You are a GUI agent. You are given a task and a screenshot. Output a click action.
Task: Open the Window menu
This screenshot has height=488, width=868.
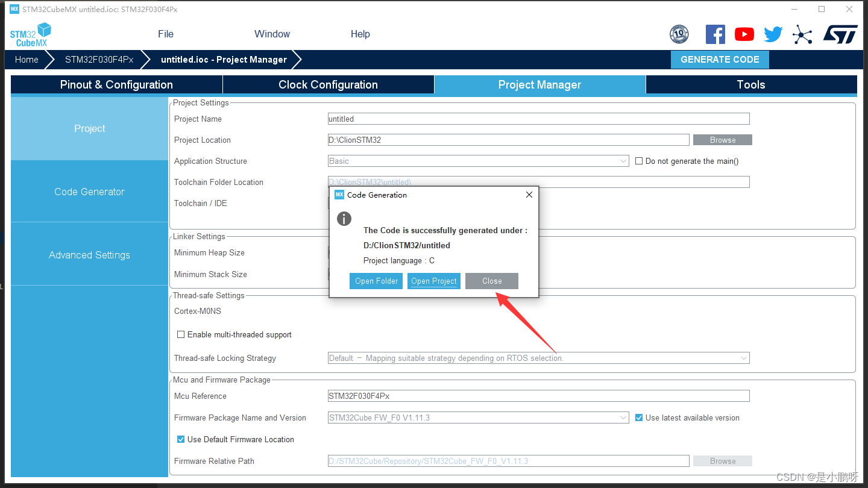272,34
